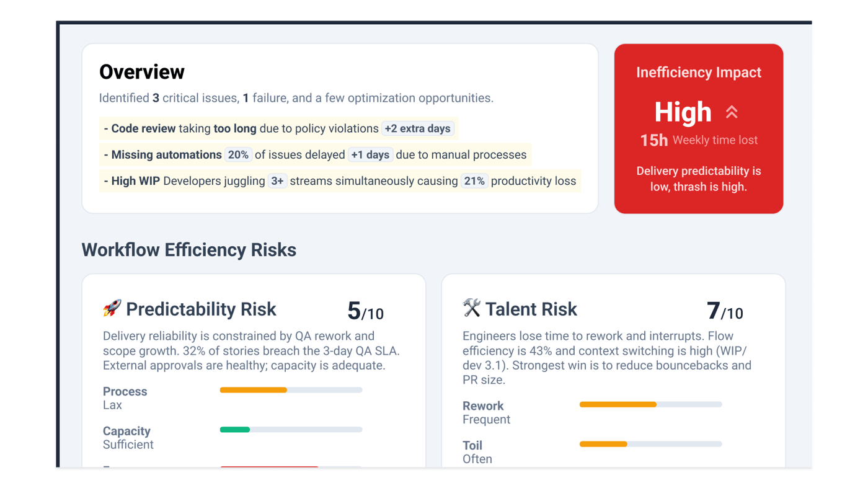
Task: Click the double chevron up icon next to High
Action: click(x=732, y=112)
